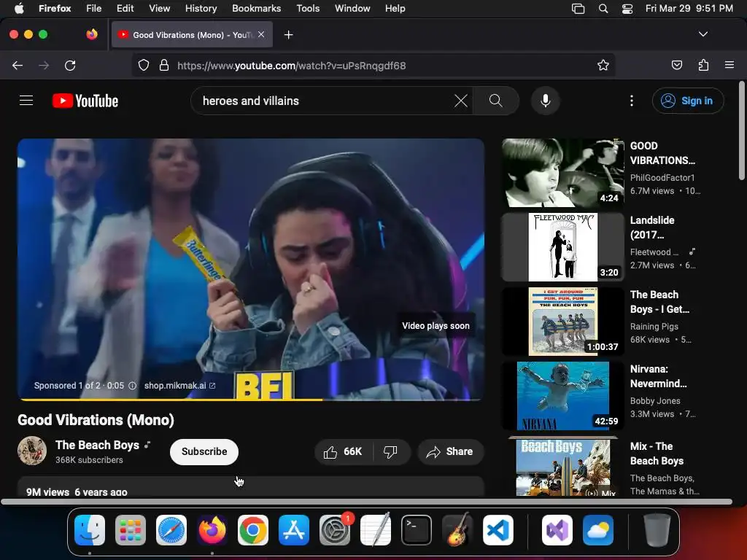This screenshot has width=747, height=560.
Task: Open Spotlight search in menu bar
Action: tap(603, 8)
